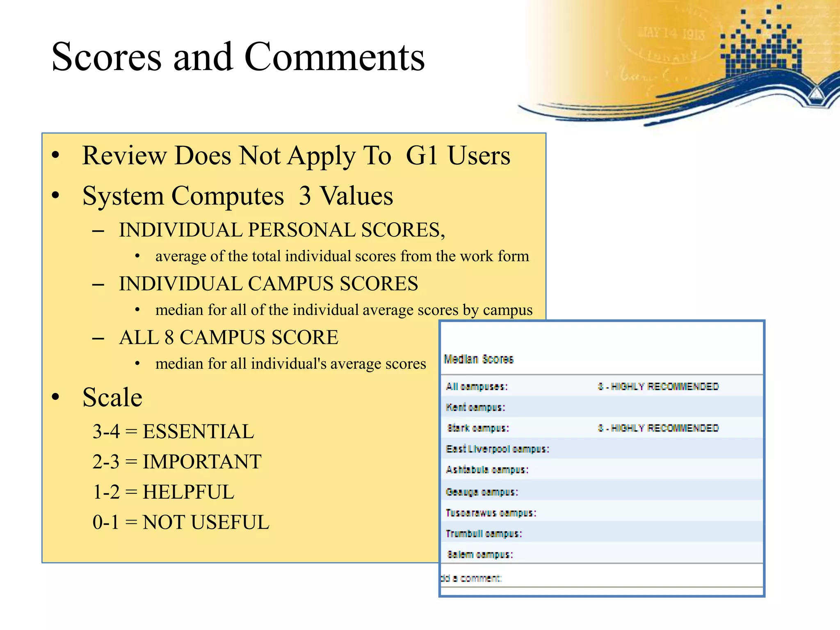840x630 pixels.
Task: Click 'INDIVIDUAL PERSONAL SCORES,' sub-item
Action: tap(282, 230)
